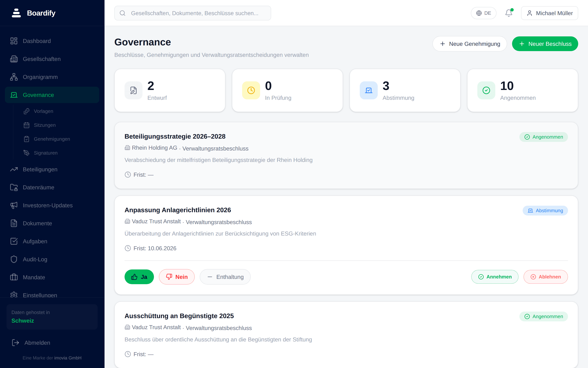The width and height of the screenshot is (588, 368).
Task: Open the Organigramm page
Action: [x=52, y=77]
